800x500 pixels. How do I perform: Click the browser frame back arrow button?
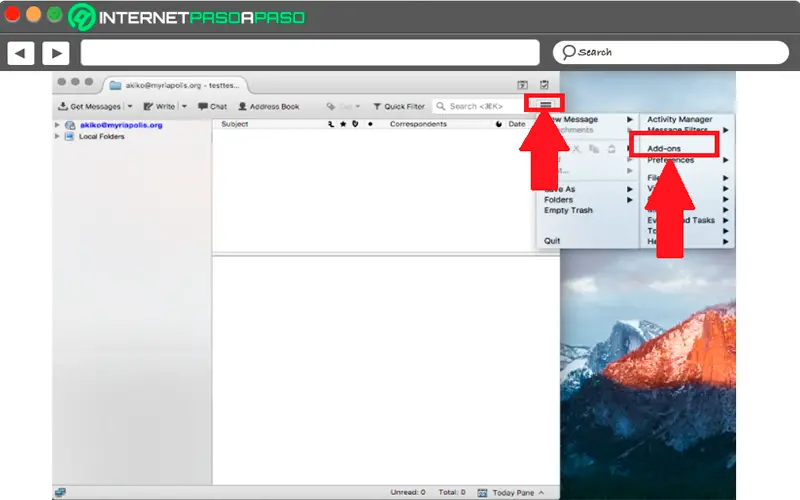click(x=20, y=53)
